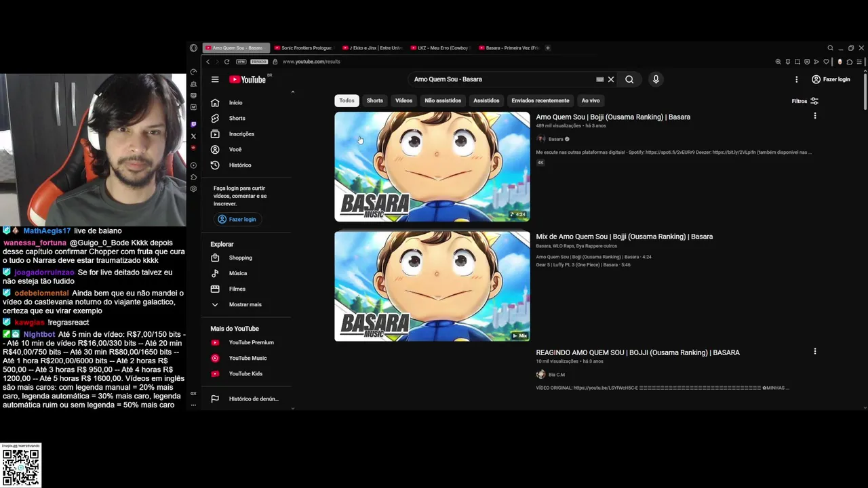This screenshot has width=868, height=488.
Task: Open options menu for REAGINDO AMO QUEM SOU
Action: pyautogui.click(x=814, y=351)
